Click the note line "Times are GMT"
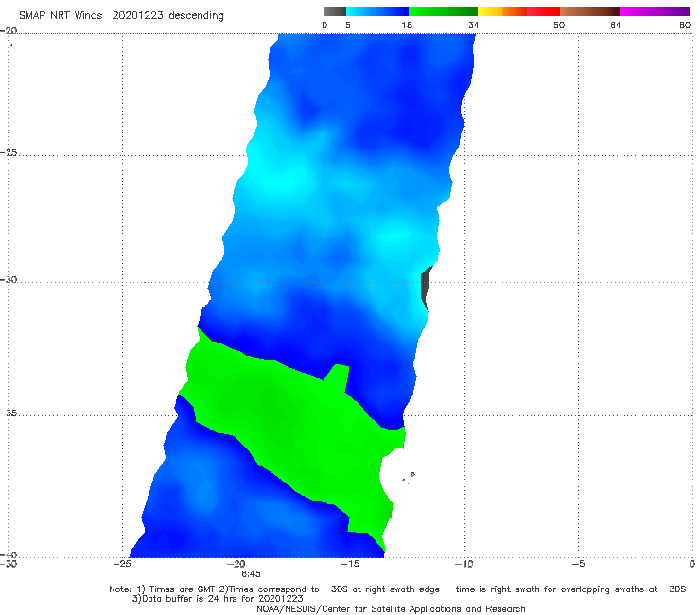The image size is (700, 615). pyautogui.click(x=183, y=589)
